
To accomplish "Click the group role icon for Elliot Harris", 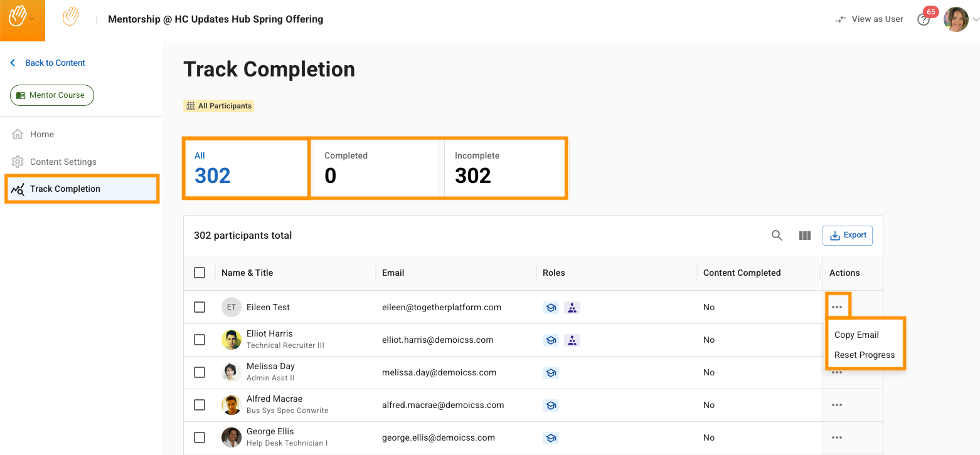I will (x=572, y=340).
